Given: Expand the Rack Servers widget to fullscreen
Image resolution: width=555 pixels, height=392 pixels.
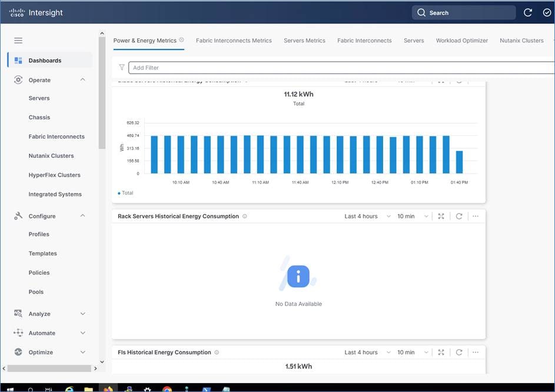Looking at the screenshot, I should [x=441, y=216].
